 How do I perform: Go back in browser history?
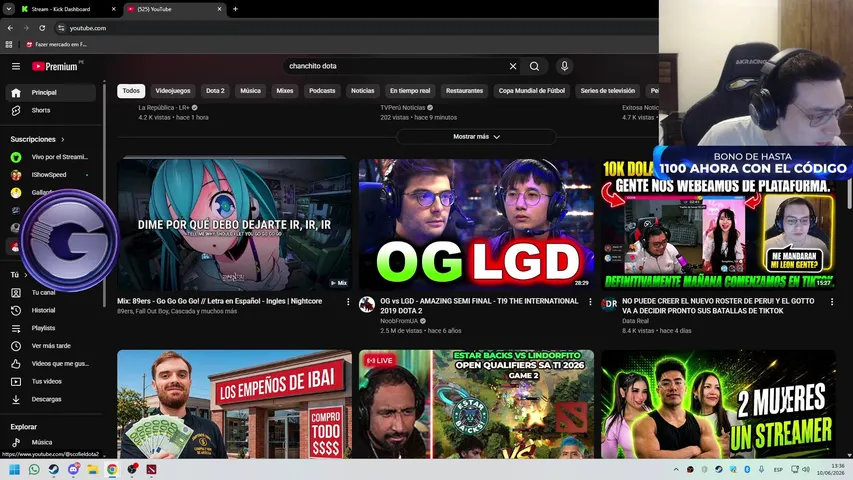tap(10, 28)
